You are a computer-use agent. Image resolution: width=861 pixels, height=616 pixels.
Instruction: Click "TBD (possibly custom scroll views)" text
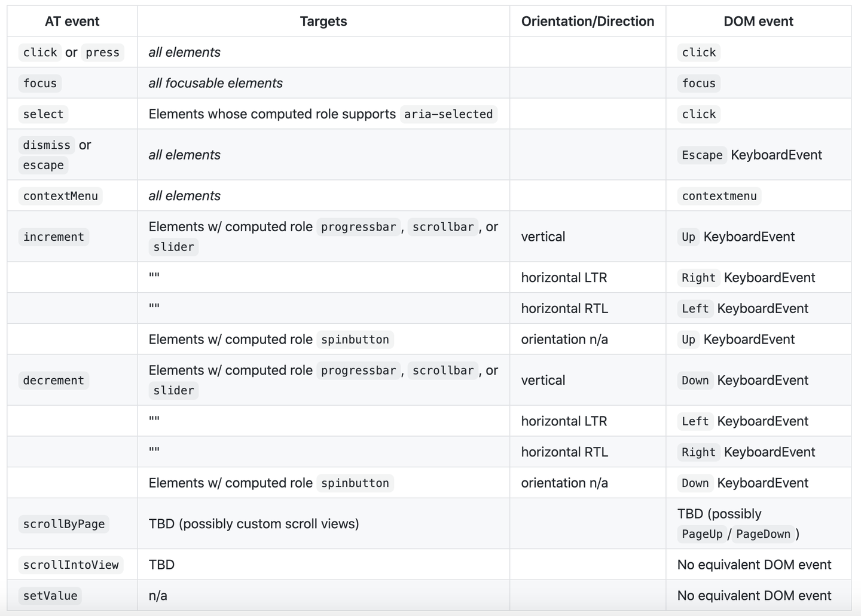point(254,524)
